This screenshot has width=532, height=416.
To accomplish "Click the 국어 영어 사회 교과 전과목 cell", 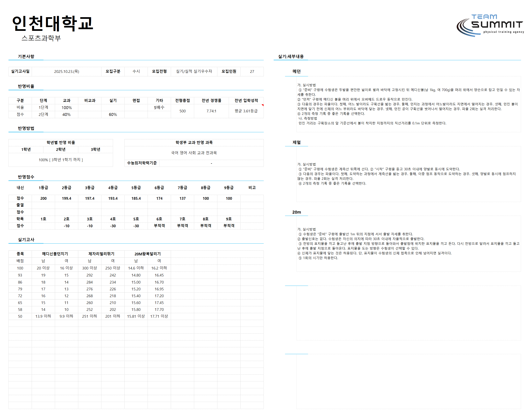I will pos(194,153).
